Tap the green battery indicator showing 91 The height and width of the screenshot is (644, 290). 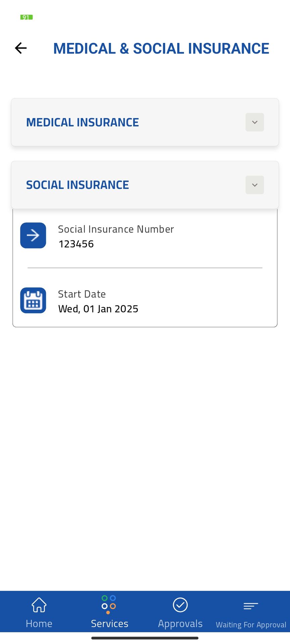pos(26,17)
